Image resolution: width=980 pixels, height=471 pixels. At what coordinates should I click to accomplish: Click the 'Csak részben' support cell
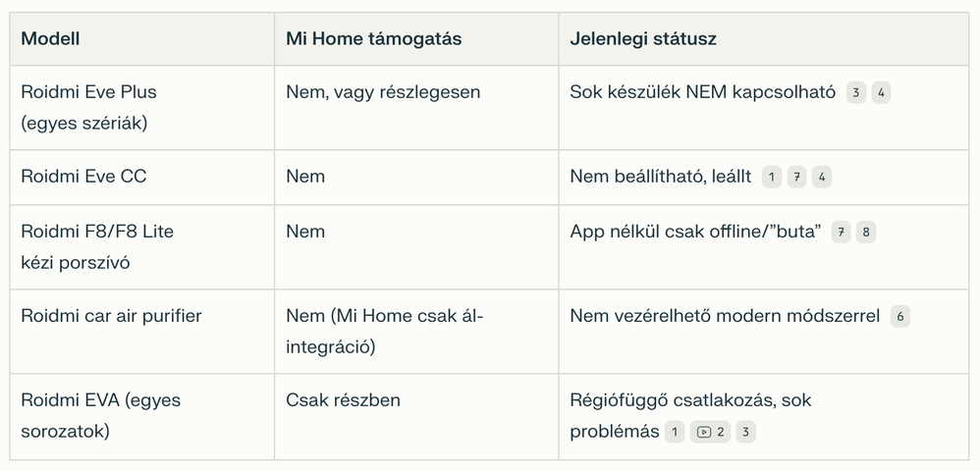click(416, 417)
